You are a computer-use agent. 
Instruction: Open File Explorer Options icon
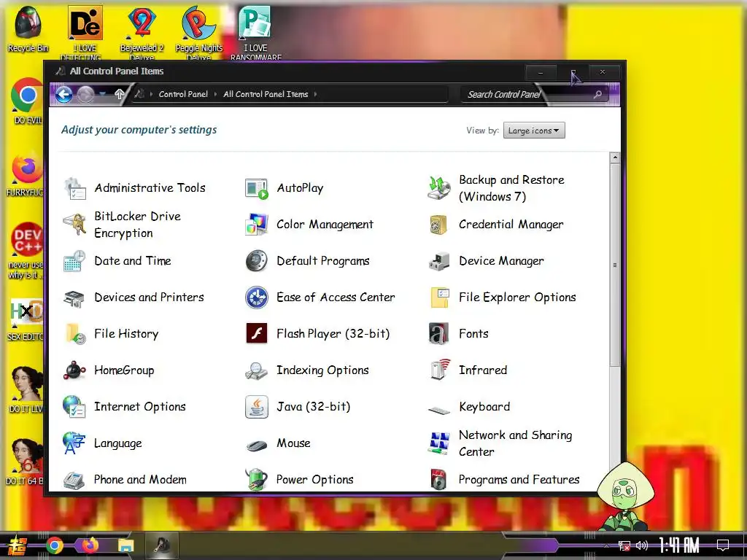coord(438,297)
